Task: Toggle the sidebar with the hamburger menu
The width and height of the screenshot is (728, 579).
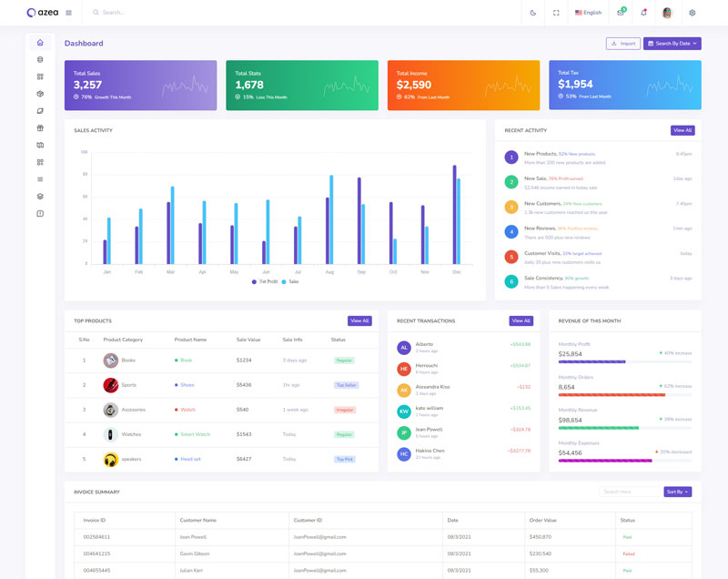Action: pos(69,13)
